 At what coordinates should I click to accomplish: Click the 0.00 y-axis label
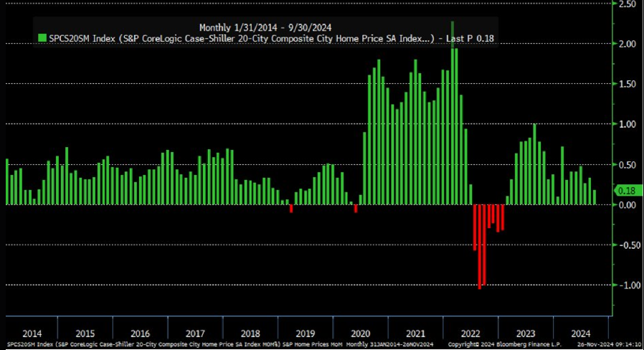click(628, 205)
